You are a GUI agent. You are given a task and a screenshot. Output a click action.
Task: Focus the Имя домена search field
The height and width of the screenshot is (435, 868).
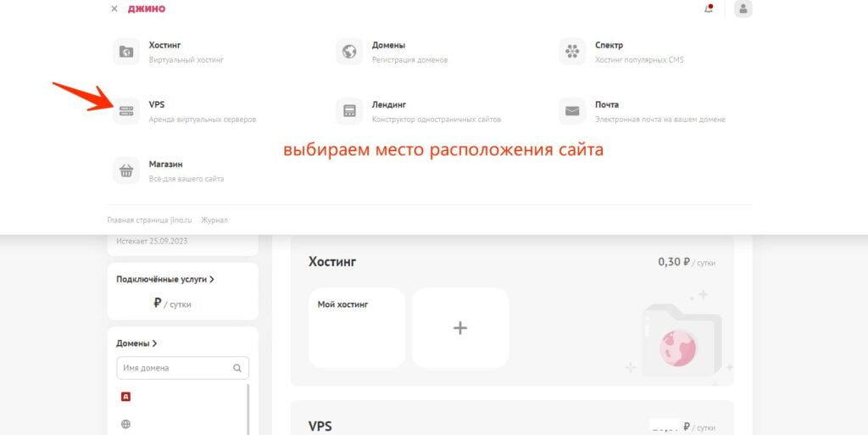coord(183,368)
